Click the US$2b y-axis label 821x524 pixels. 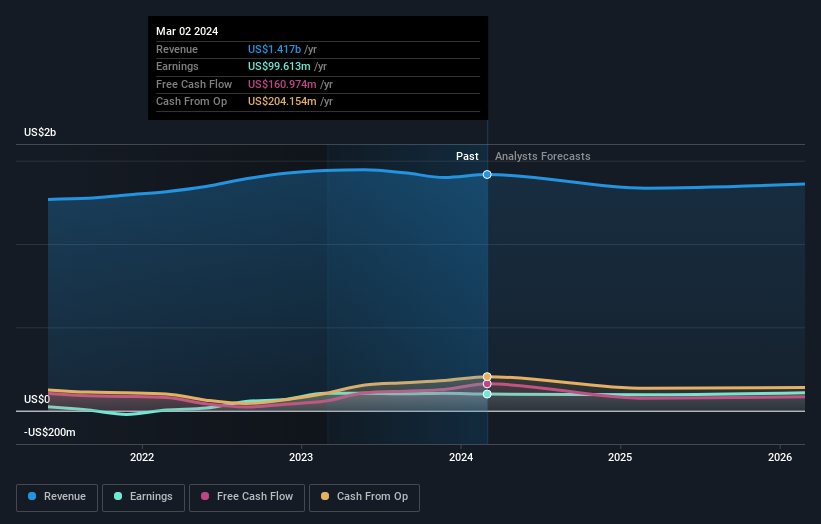point(40,132)
